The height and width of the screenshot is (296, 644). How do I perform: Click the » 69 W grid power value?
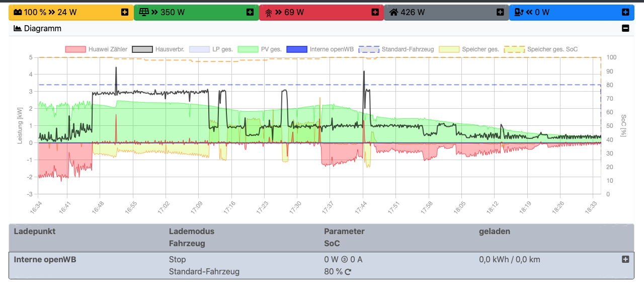coord(289,12)
